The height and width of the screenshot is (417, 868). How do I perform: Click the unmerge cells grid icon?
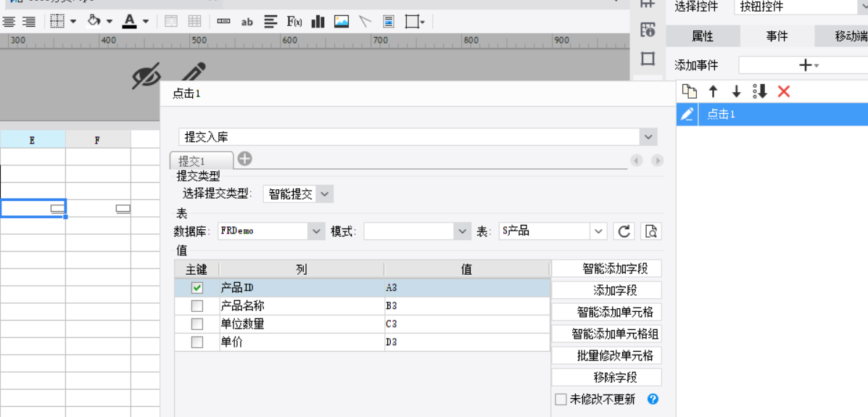coord(194,22)
